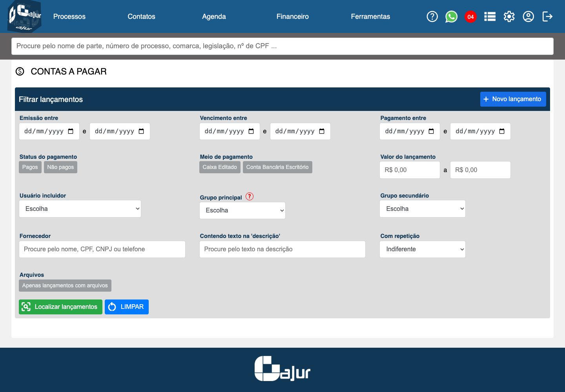Open the list view icon in the header
This screenshot has width=565, height=392.
click(490, 16)
